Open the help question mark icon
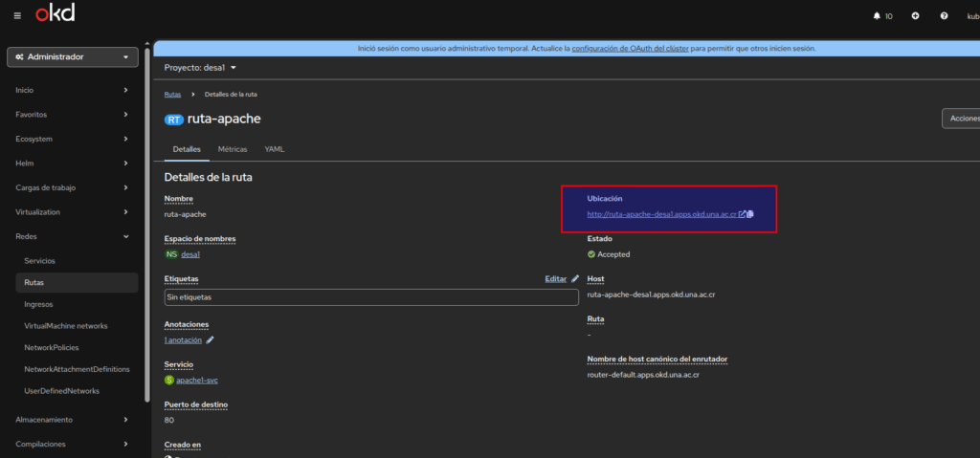 [944, 16]
